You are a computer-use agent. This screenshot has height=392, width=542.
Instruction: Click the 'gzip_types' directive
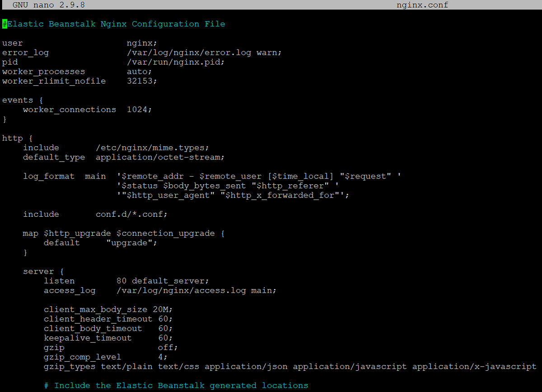[x=70, y=366]
